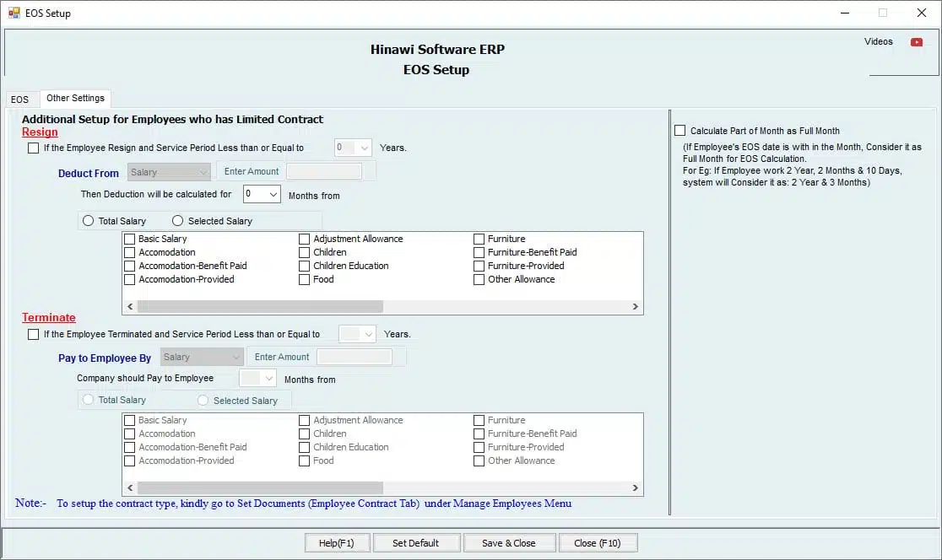Viewport: 942px width, 560px height.
Task: Click the Enter Amount field under Terminate
Action: pyautogui.click(x=355, y=357)
